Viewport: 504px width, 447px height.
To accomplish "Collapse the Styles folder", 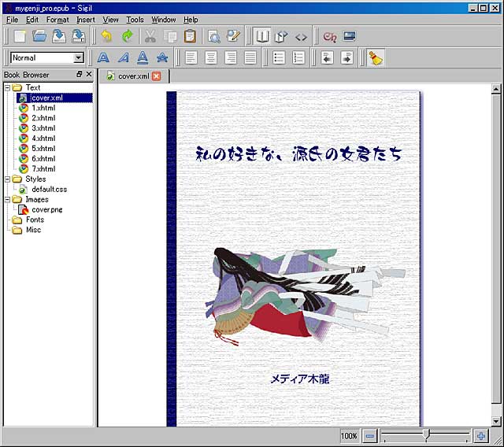I will [x=7, y=179].
